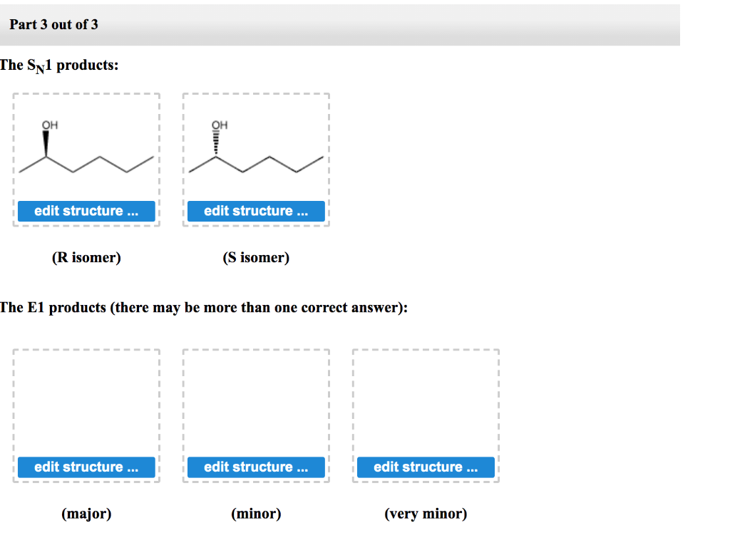Open the structure editor for the minor E1 product
The width and height of the screenshot is (730, 560).
pyautogui.click(x=256, y=467)
